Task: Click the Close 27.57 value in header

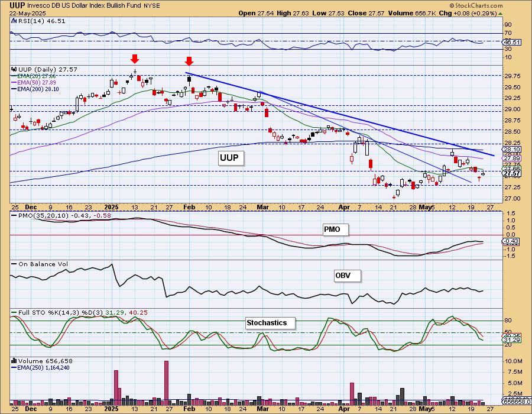Action: [x=366, y=13]
